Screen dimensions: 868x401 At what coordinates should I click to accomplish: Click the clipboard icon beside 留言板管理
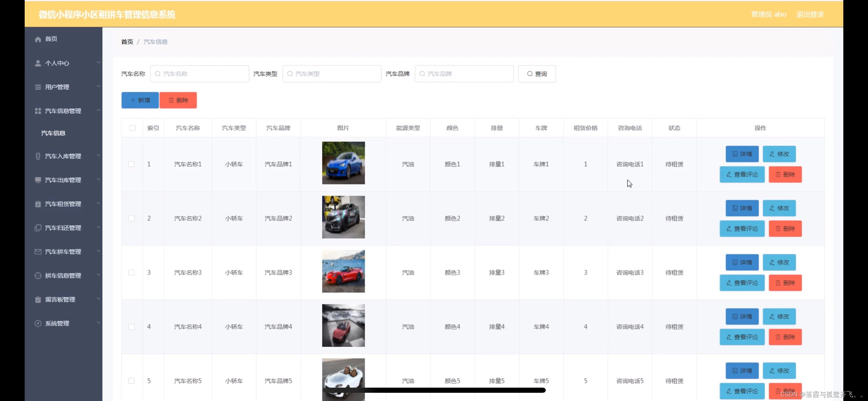(38, 300)
